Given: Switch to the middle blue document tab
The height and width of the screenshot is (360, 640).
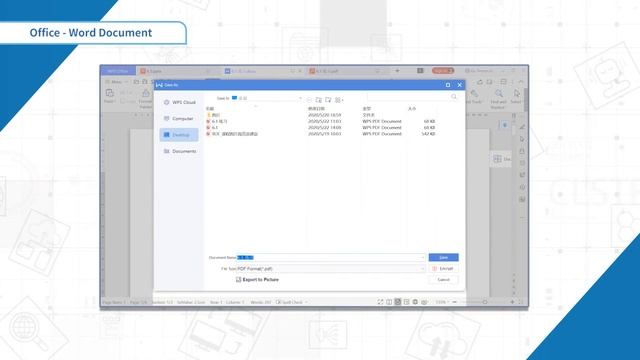Looking at the screenshot, I should pos(264,71).
